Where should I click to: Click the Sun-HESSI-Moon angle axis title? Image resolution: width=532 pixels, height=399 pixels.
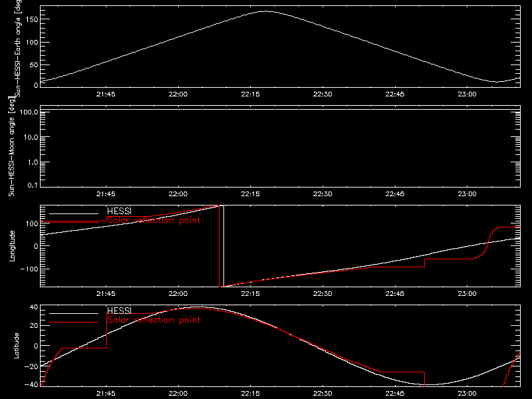12,146
